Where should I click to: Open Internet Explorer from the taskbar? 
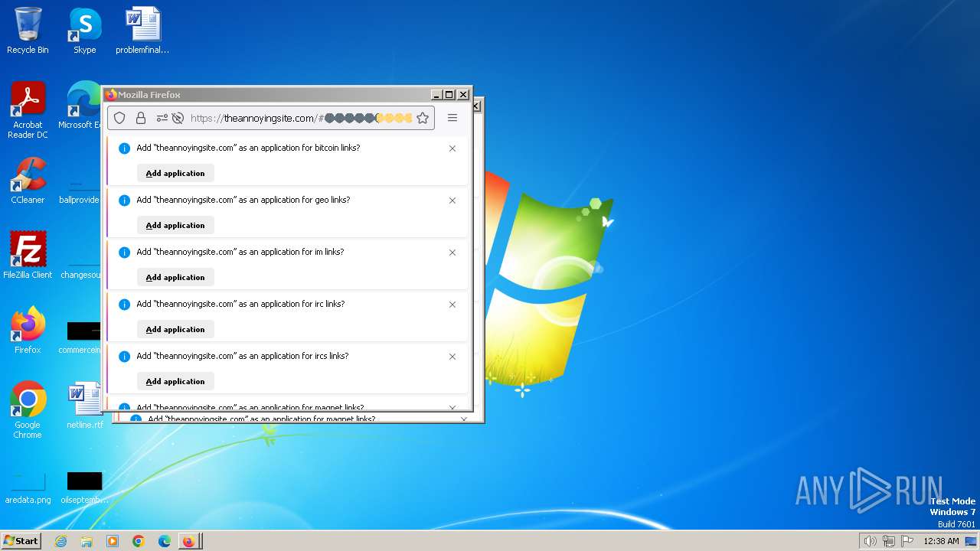[60, 541]
